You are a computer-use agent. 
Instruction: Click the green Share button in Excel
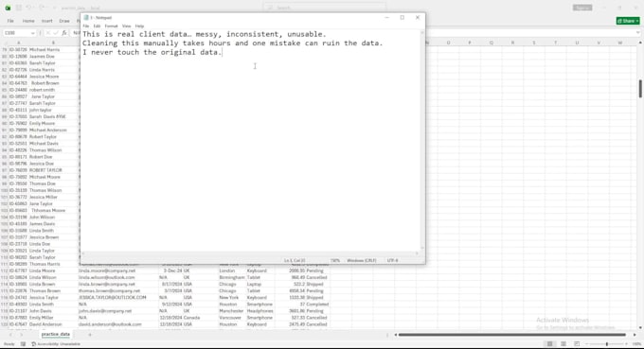(x=628, y=21)
